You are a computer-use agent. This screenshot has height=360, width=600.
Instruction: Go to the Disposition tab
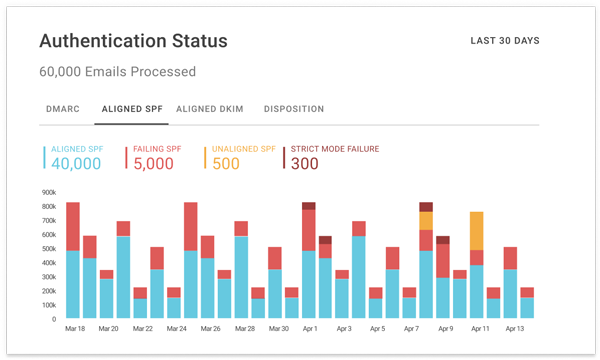click(294, 109)
